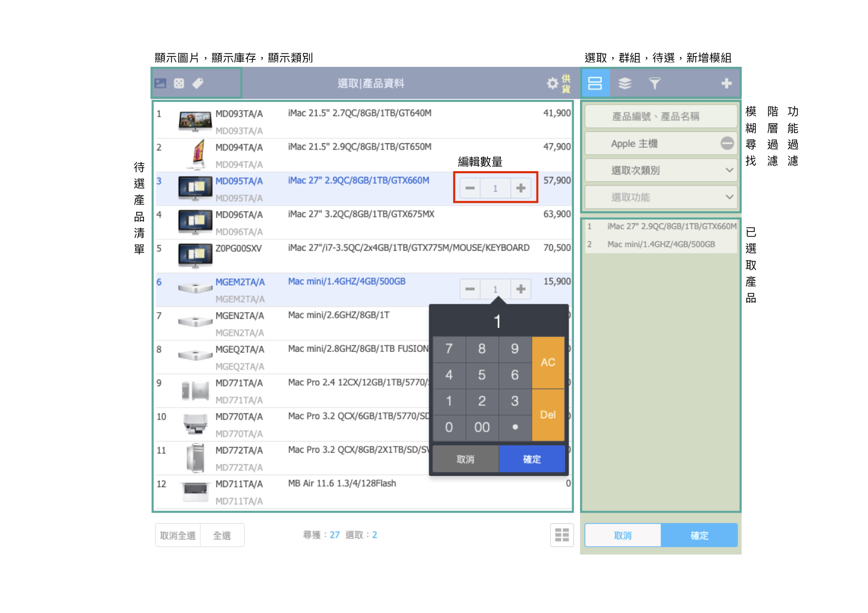Edit quantity field for MGEM2TA/A
This screenshot has width=868, height=613.
click(495, 289)
